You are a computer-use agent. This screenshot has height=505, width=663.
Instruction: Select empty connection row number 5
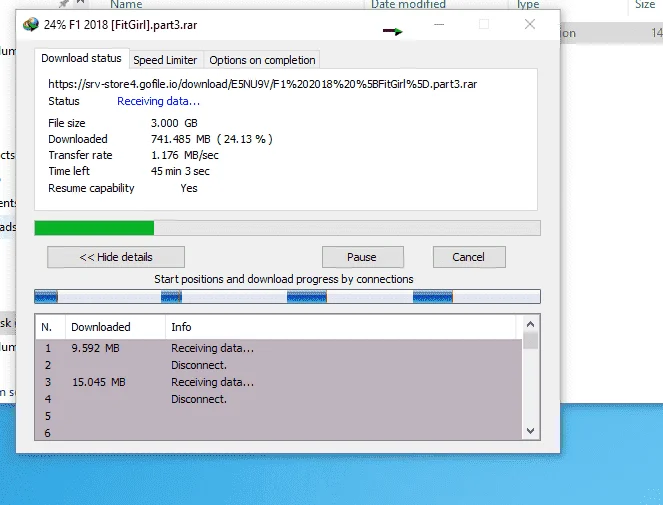279,416
